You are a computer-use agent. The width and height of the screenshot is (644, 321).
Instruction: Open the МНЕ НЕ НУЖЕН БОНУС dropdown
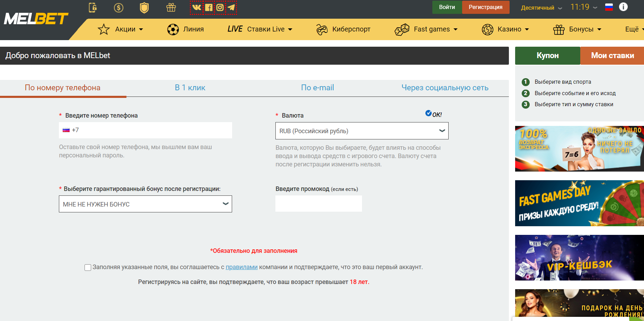point(145,204)
